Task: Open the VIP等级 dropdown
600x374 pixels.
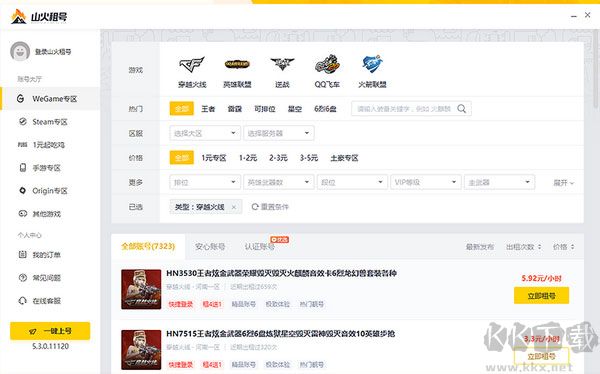Action: click(x=426, y=182)
